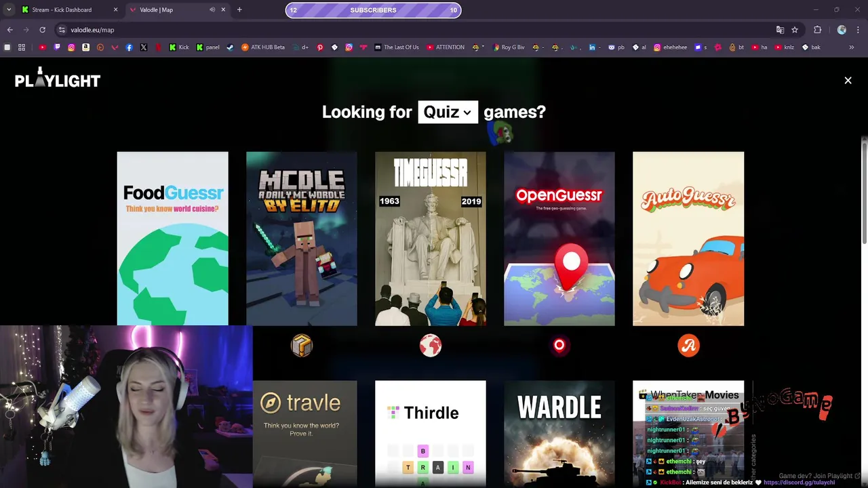Open the WARDLE game card
868x488 pixels.
pyautogui.click(x=559, y=434)
